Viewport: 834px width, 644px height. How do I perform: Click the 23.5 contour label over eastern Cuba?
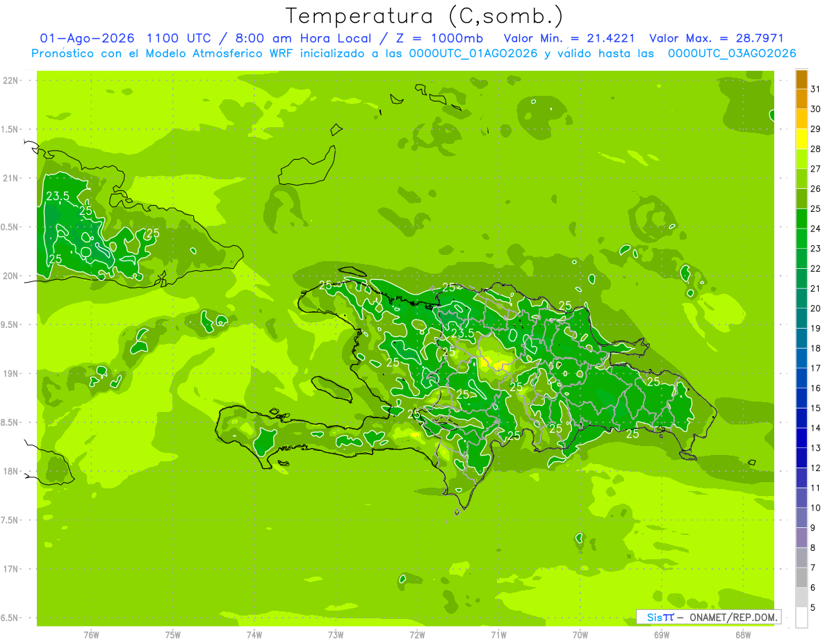pos(58,197)
